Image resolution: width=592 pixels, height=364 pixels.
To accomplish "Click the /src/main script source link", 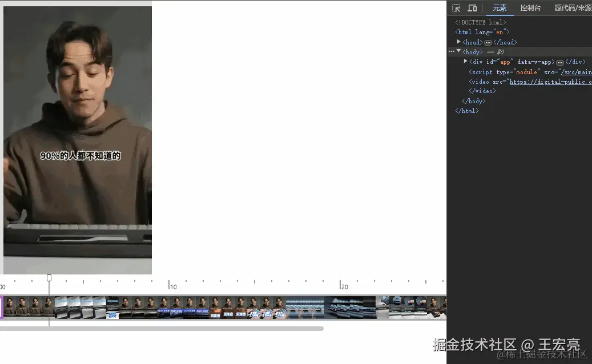I will pyautogui.click(x=577, y=71).
